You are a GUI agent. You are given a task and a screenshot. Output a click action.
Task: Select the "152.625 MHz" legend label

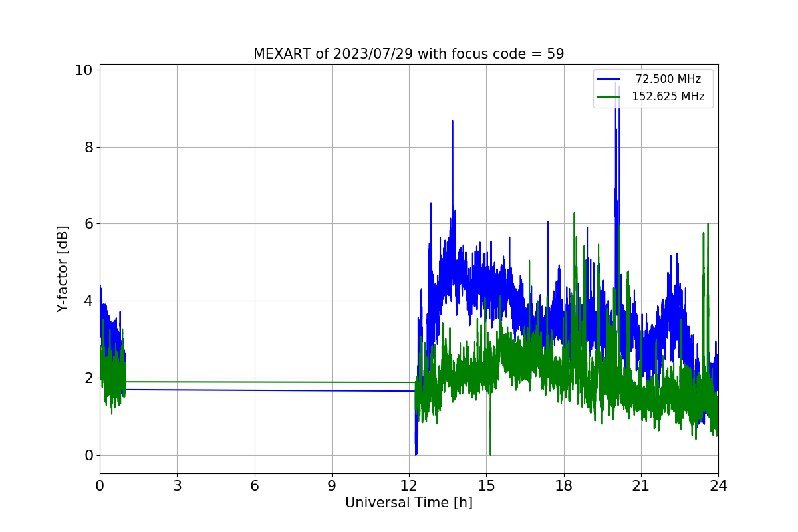coord(668,96)
